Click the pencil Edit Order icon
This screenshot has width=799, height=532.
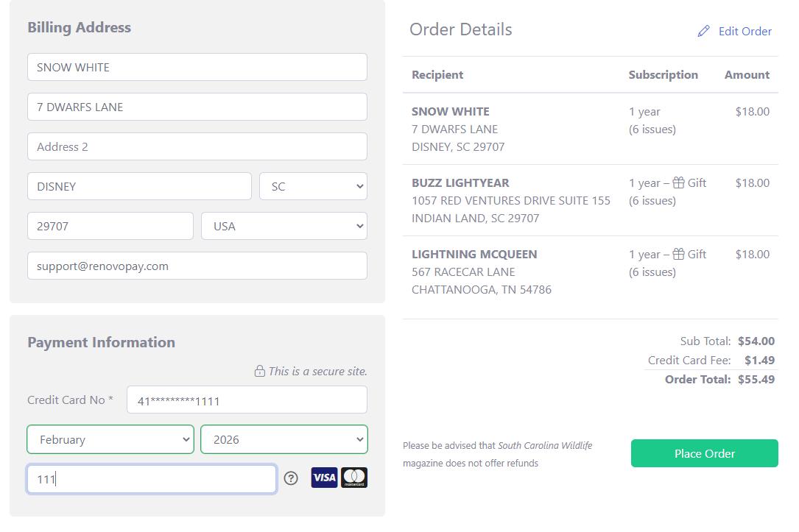703,31
